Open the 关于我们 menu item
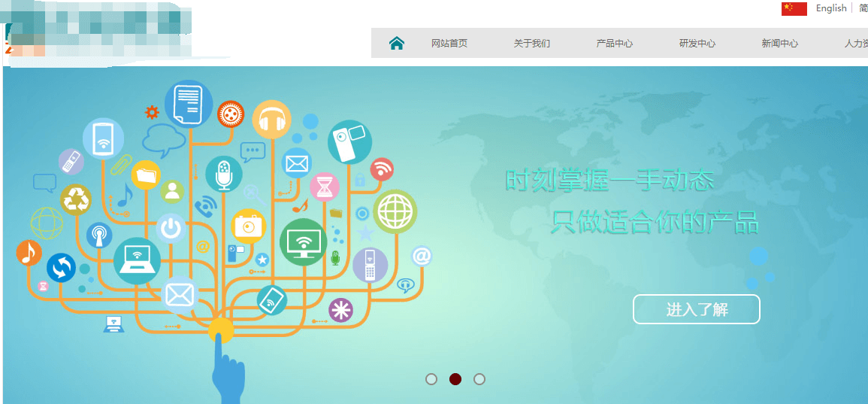Viewport: 868px width, 404px height. pyautogui.click(x=532, y=44)
